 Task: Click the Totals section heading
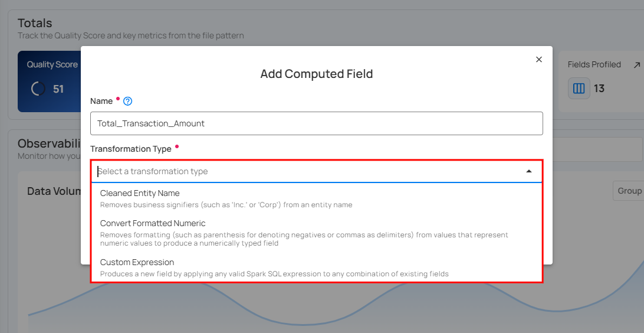35,23
